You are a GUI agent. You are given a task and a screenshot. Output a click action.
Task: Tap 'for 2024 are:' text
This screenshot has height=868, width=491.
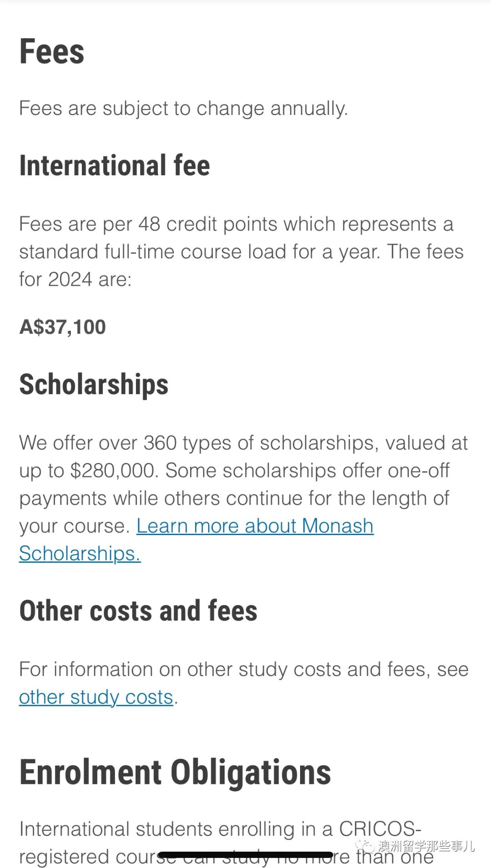click(75, 279)
